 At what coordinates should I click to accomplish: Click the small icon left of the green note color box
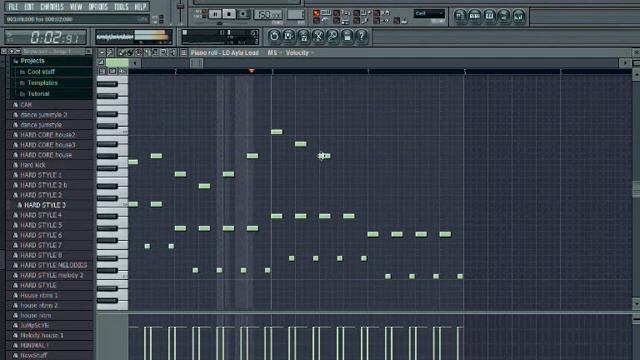coord(101,62)
